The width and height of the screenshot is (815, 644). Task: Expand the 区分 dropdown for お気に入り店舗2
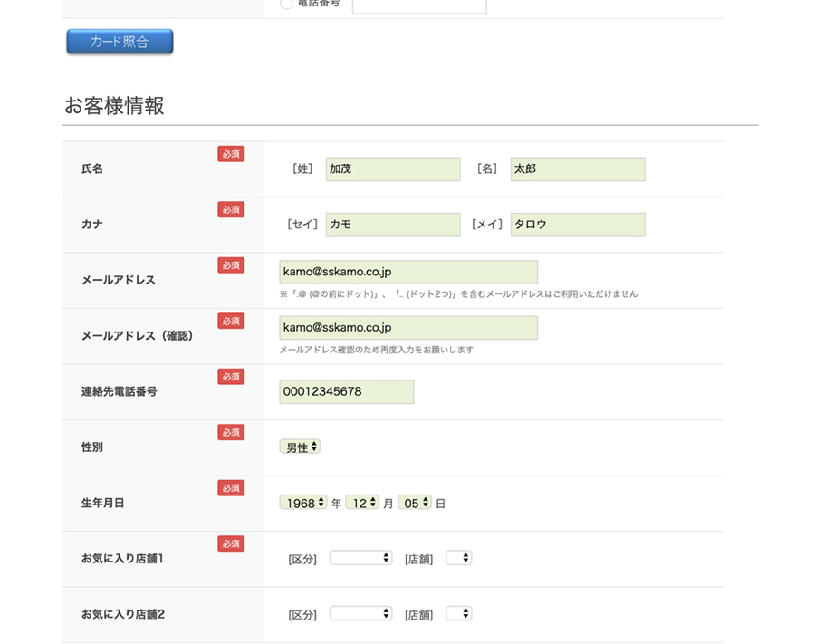point(360,614)
